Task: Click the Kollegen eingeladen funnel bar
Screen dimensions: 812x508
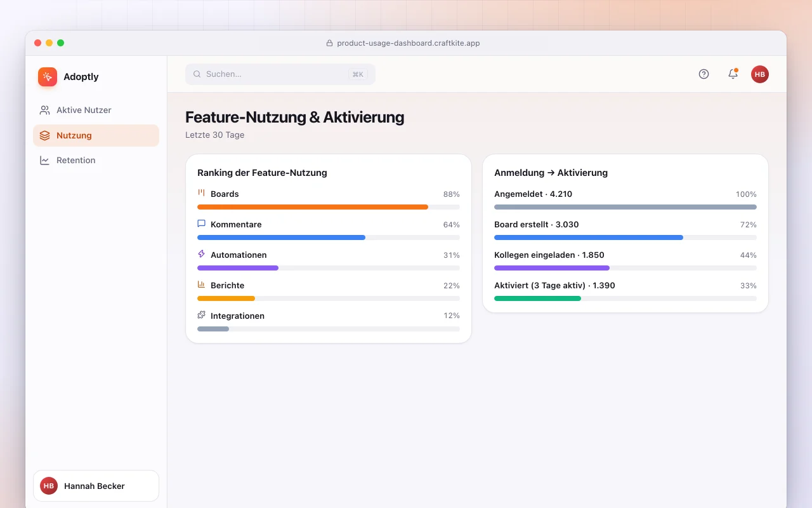Action: [625, 268]
